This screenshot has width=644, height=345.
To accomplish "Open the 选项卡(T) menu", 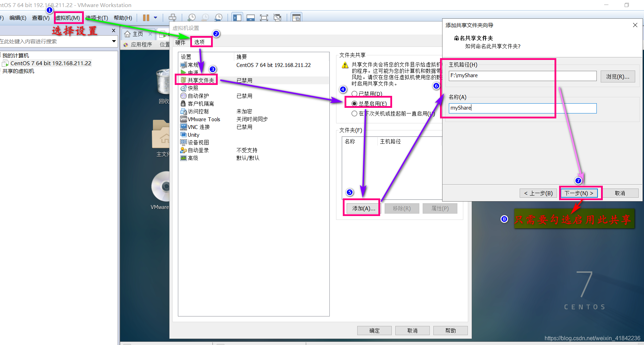I will [x=97, y=18].
